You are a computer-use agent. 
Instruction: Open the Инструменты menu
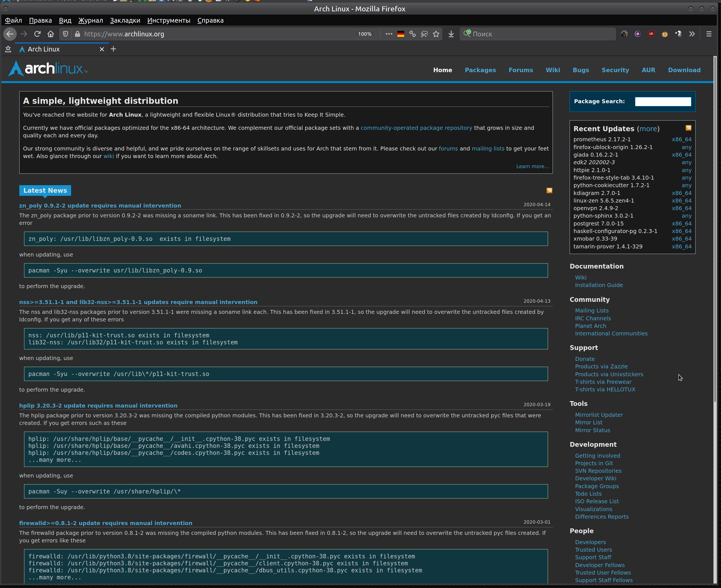(169, 20)
